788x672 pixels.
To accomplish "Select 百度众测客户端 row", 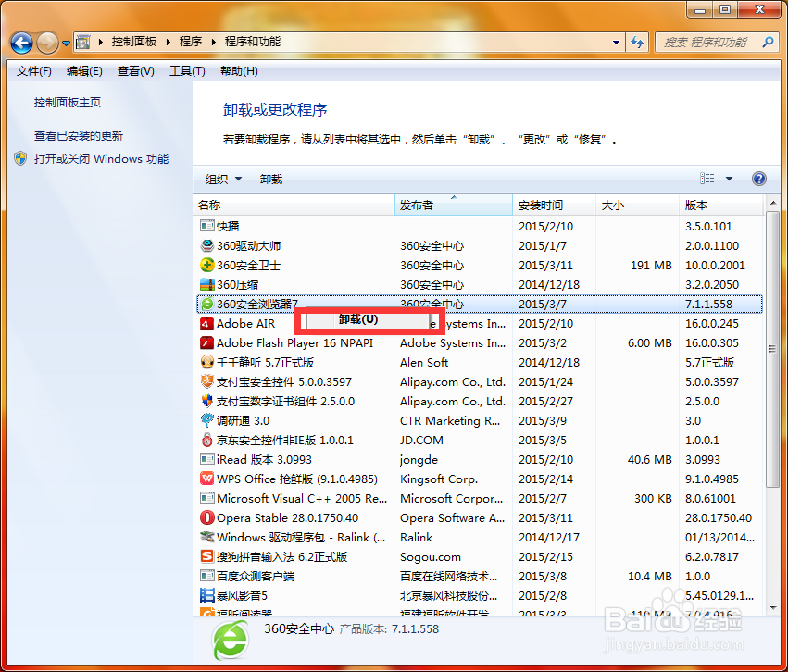I will pyautogui.click(x=479, y=576).
